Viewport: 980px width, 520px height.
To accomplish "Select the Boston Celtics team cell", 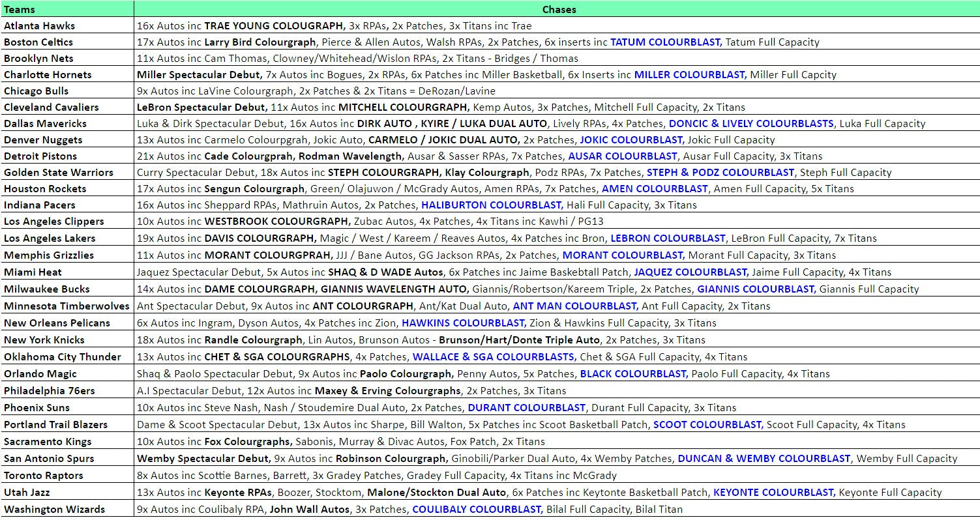I will click(x=38, y=42).
